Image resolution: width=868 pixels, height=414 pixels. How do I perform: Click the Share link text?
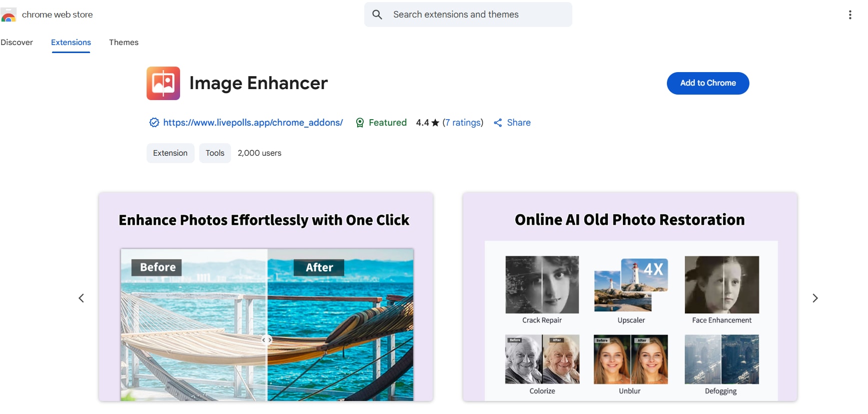click(x=519, y=123)
